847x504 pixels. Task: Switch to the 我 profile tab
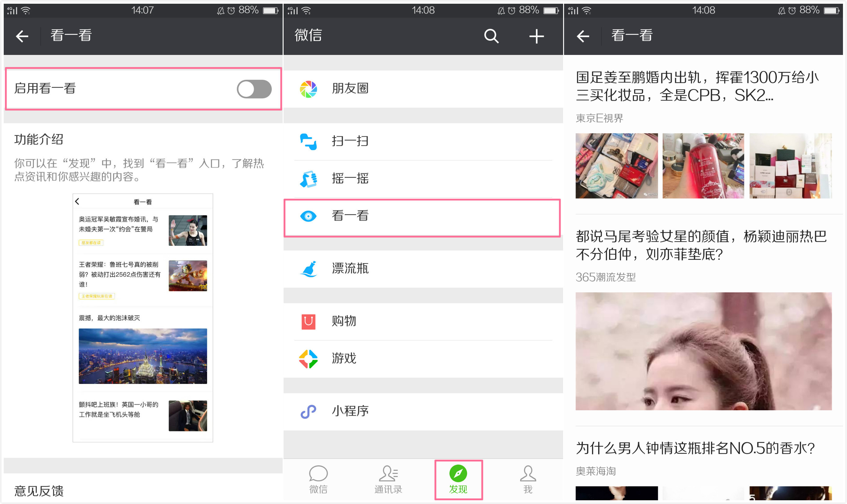[x=528, y=479]
